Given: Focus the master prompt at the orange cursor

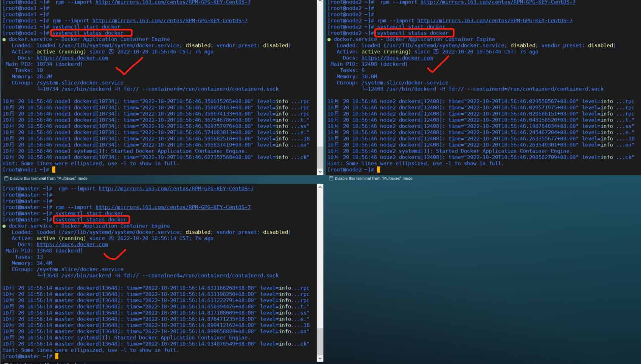Looking at the screenshot, I should click(x=57, y=357).
